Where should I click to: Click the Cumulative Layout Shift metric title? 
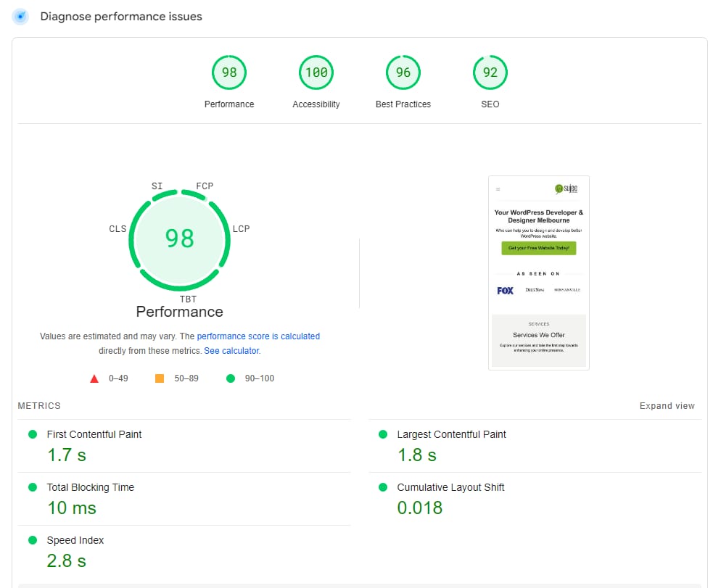450,487
